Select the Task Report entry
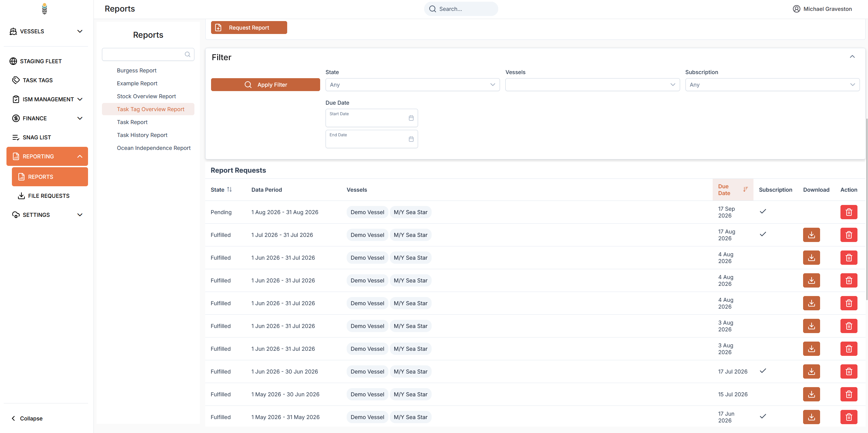868x433 pixels. point(132,122)
